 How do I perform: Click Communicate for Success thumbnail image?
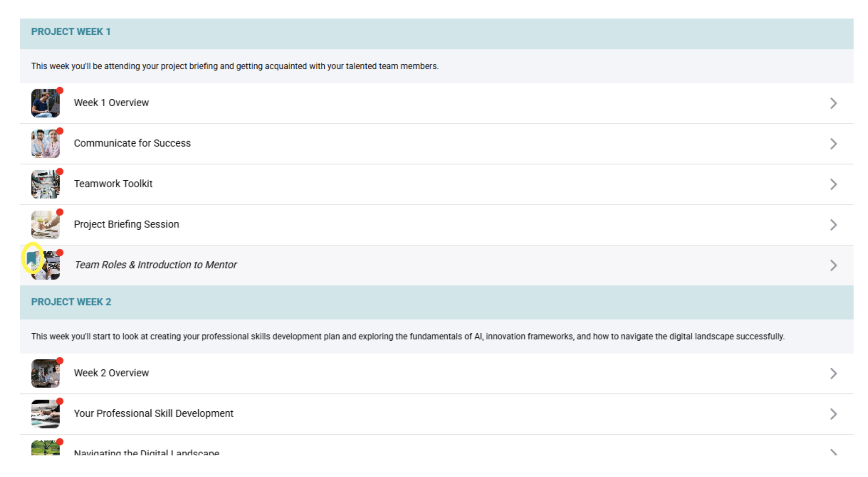tap(45, 144)
